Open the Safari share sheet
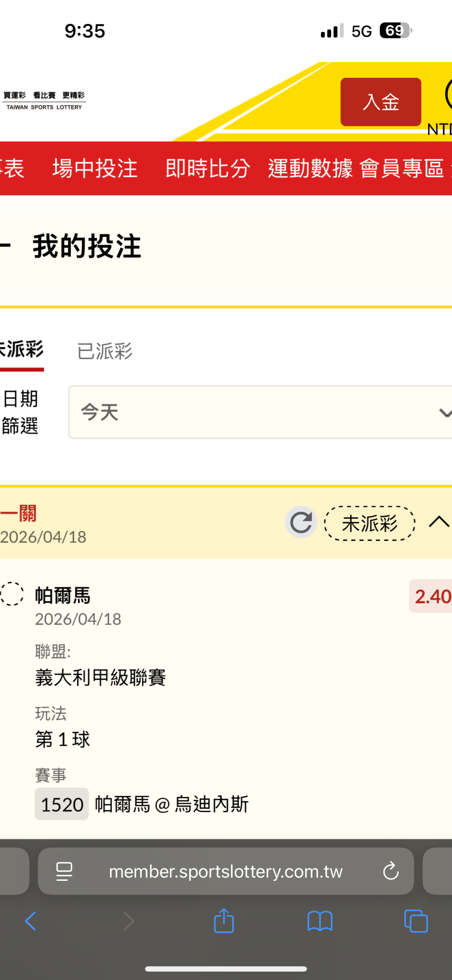 (224, 921)
